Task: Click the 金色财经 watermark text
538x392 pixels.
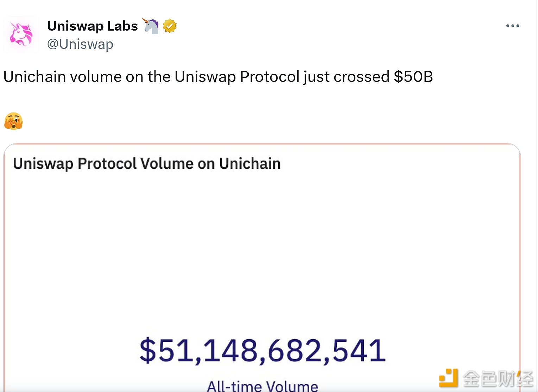Action: (498, 379)
